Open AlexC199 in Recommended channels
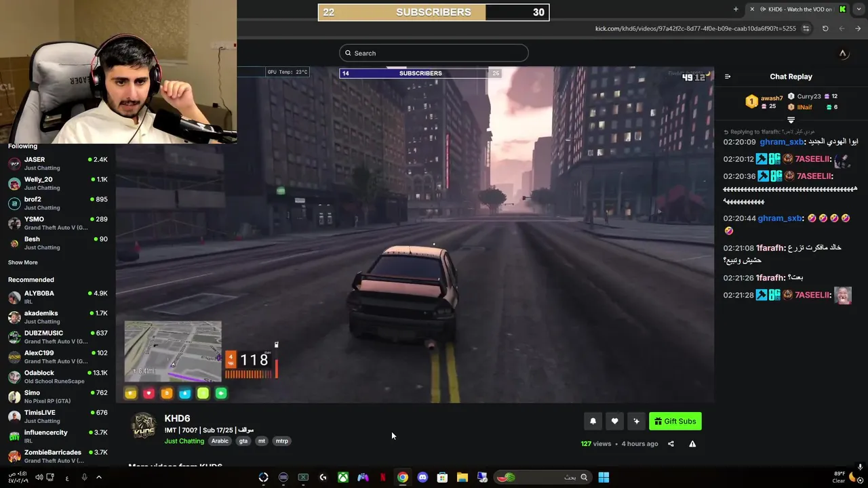This screenshot has width=868, height=488. point(58,357)
